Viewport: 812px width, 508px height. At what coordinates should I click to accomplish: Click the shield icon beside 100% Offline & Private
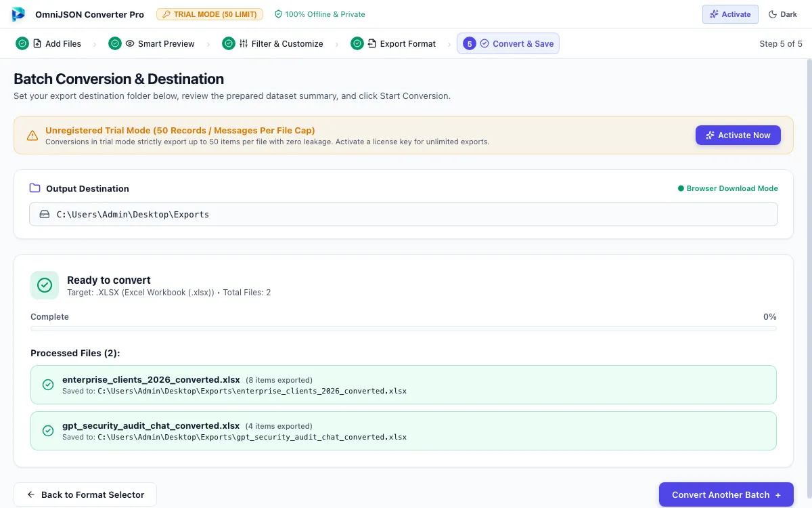pyautogui.click(x=278, y=14)
